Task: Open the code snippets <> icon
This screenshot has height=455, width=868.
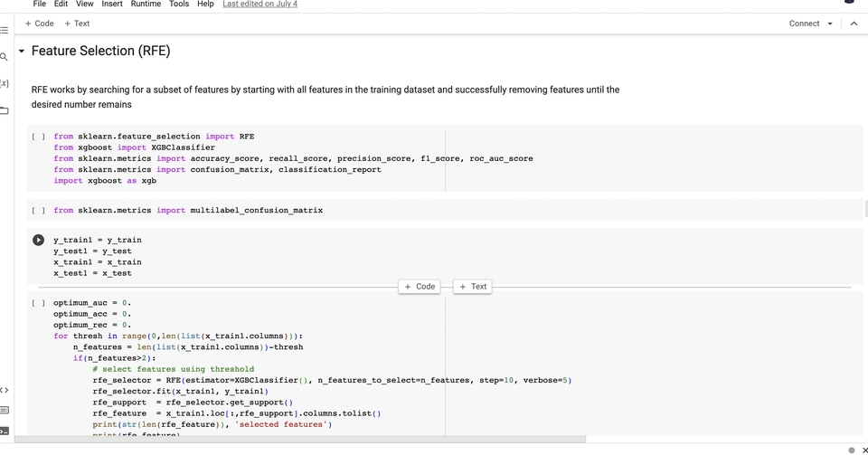Action: [4, 390]
